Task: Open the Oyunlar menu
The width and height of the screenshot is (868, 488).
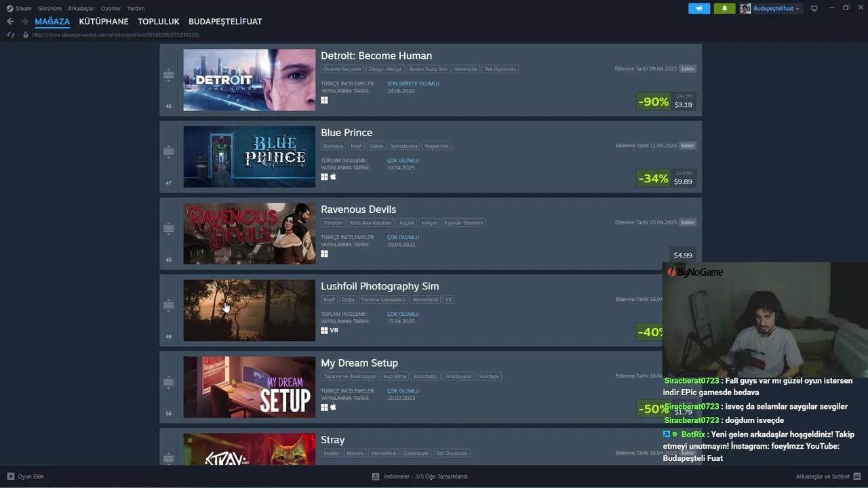Action: pyautogui.click(x=111, y=9)
